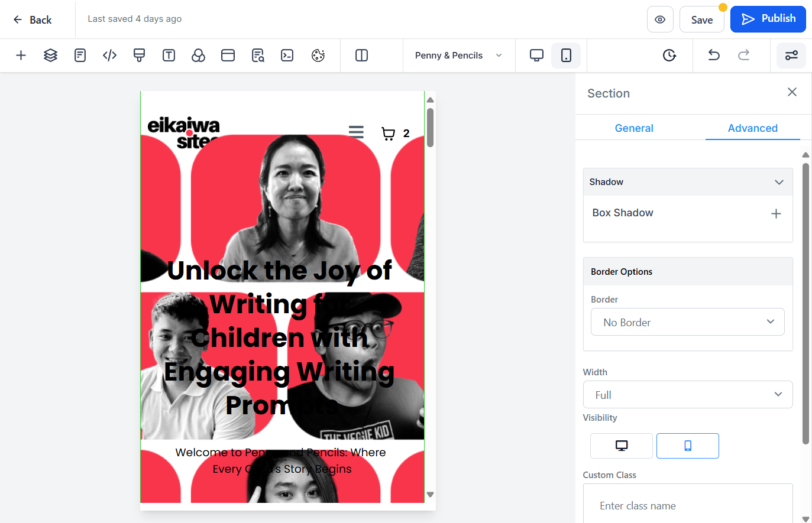Open the Penny & Pencils page dropdown
812x523 pixels.
[459, 56]
